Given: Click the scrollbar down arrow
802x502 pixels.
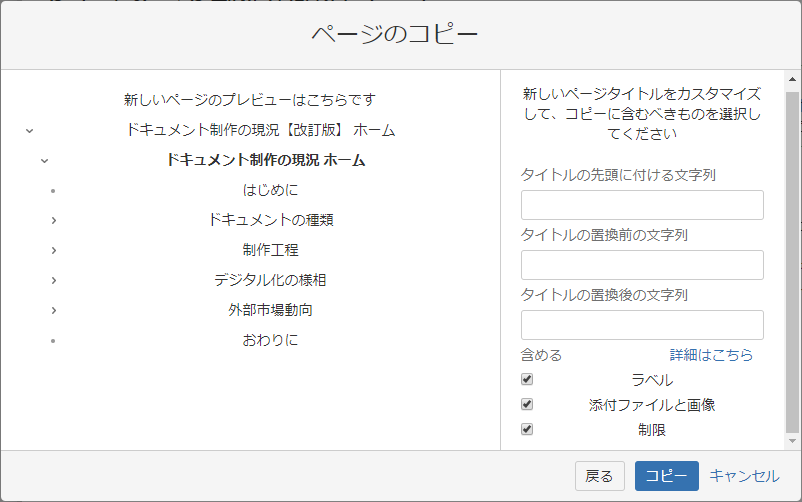Looking at the screenshot, I should pos(793,441).
